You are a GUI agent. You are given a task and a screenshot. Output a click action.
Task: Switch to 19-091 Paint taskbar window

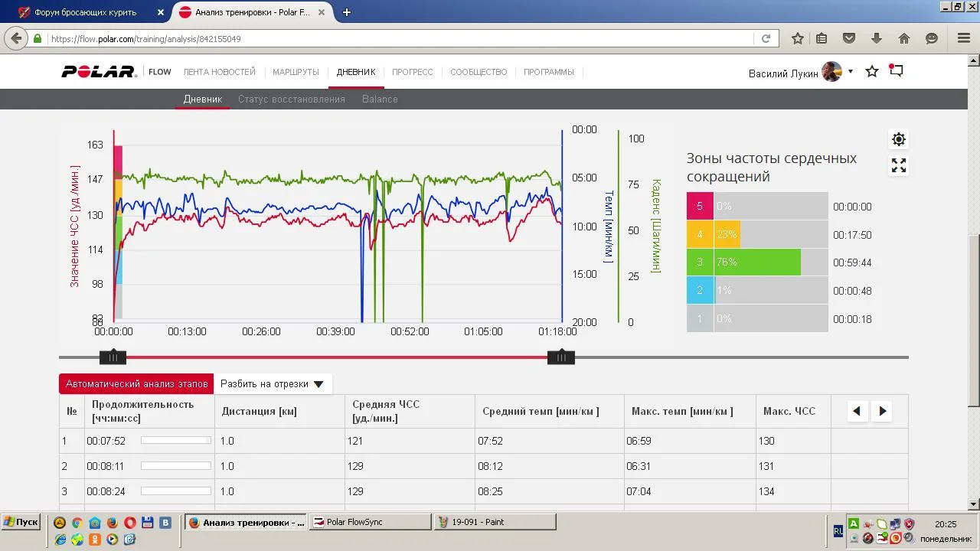[495, 522]
